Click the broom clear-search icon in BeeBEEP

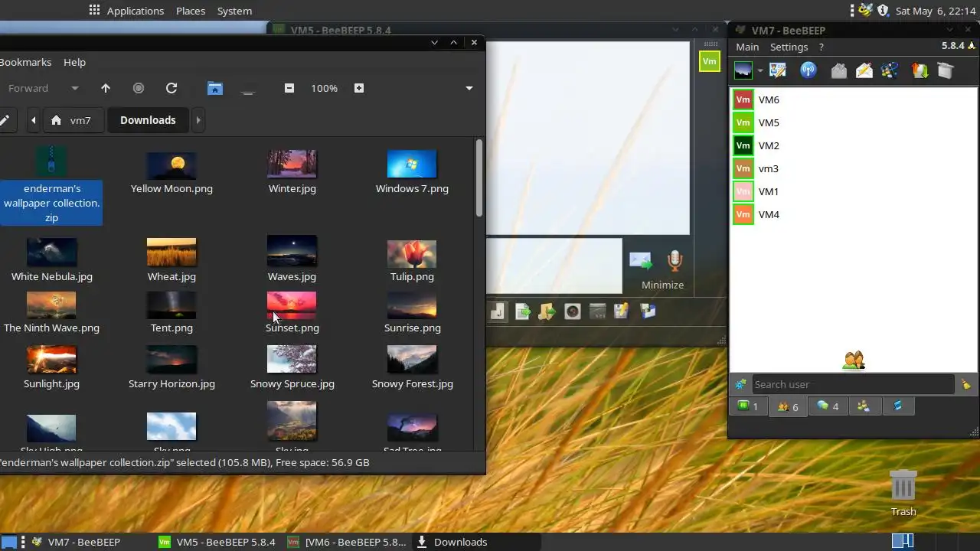[966, 384]
